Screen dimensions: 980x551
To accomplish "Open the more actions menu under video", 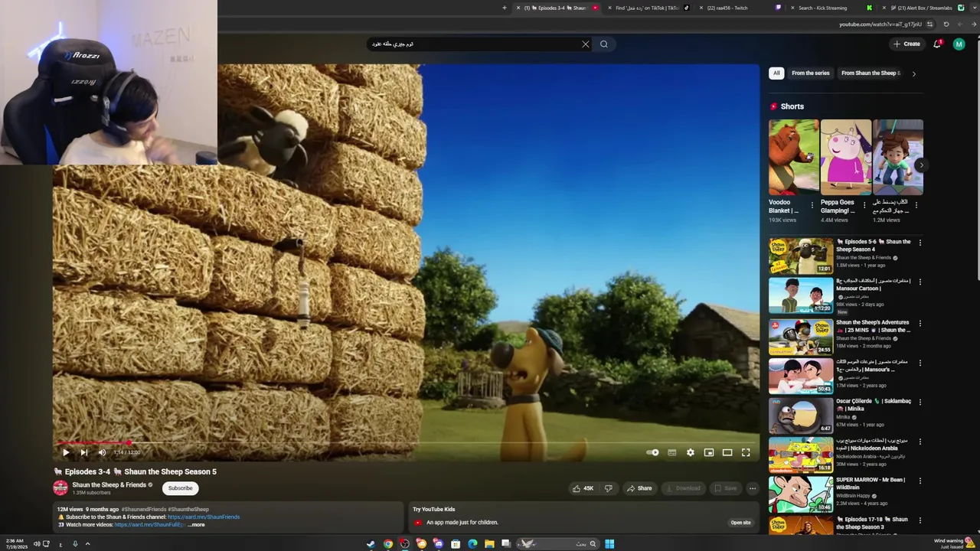I will (753, 488).
